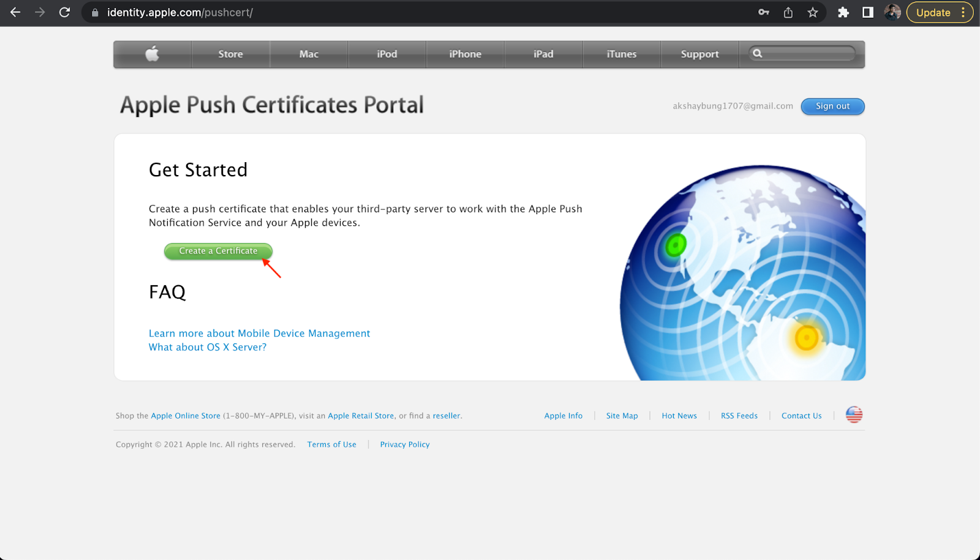Open the Apple Info footer link
Image resolution: width=980 pixels, height=560 pixels.
pyautogui.click(x=563, y=416)
